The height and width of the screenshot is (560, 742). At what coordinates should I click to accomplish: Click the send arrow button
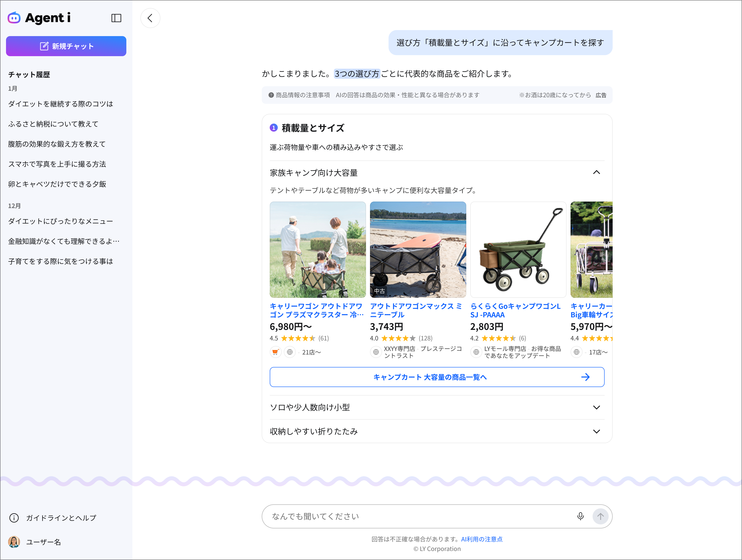600,516
